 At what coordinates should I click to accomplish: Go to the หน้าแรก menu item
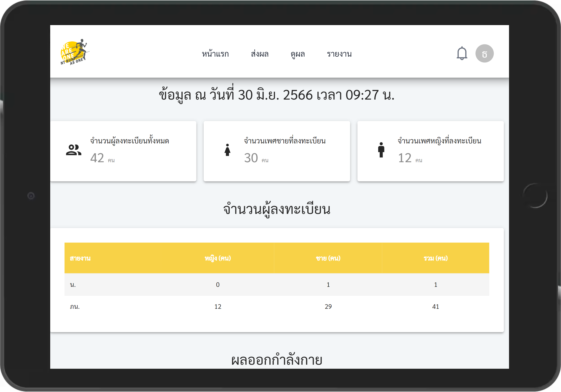[x=215, y=54]
